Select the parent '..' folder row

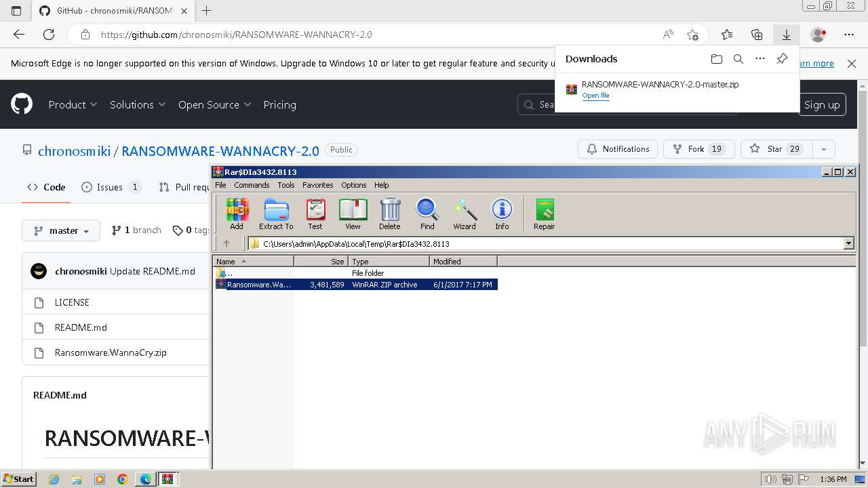point(356,273)
